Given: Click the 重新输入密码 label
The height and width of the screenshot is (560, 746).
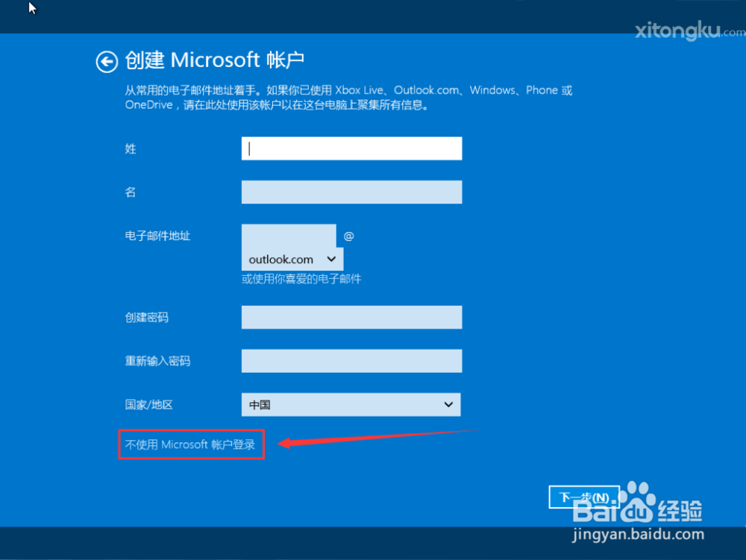Looking at the screenshot, I should [157, 361].
